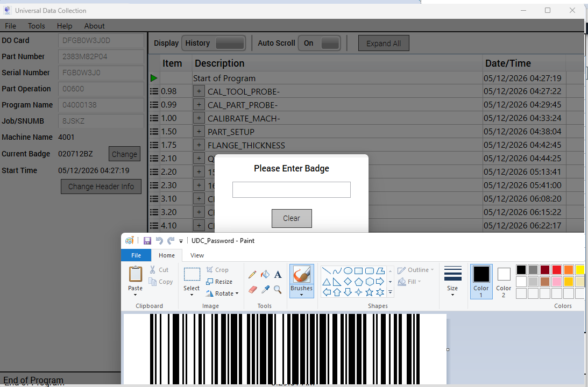The height and width of the screenshot is (387, 588).
Task: Expand the PART_SETUP row
Action: point(199,132)
